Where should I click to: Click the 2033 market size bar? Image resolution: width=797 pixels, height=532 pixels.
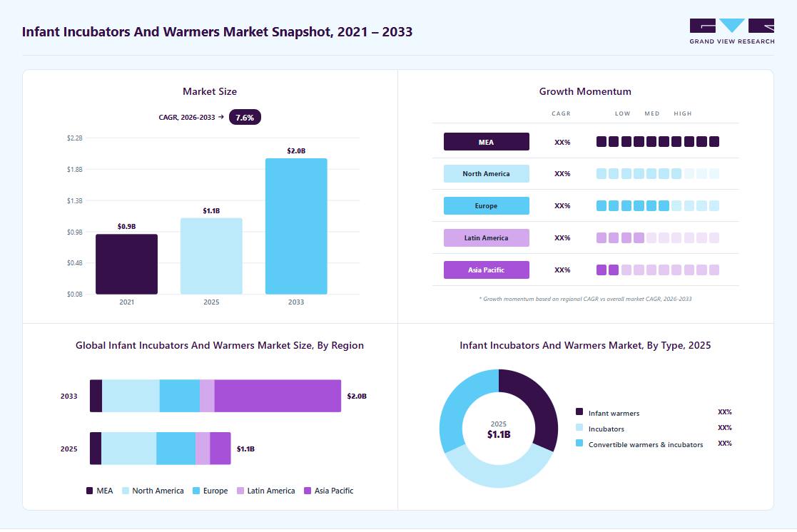[296, 226]
